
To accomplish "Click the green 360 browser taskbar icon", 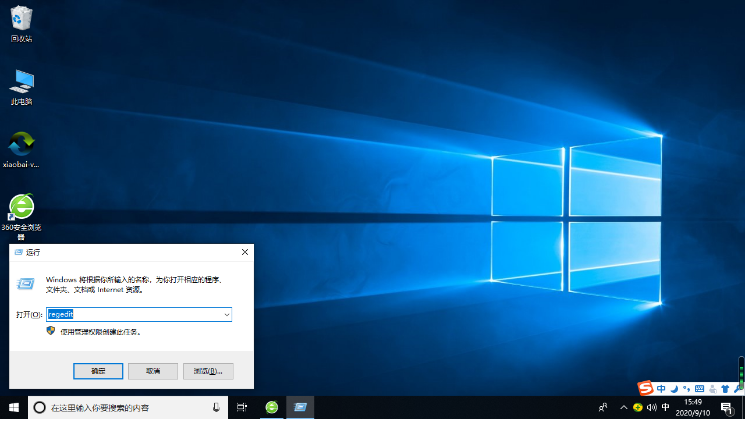I will point(271,408).
